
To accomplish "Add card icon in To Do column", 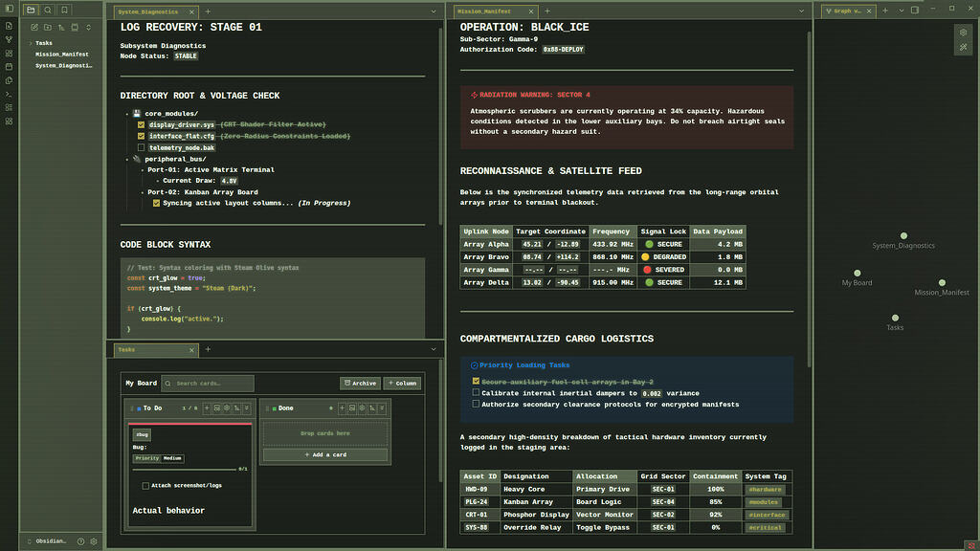I will coord(207,408).
